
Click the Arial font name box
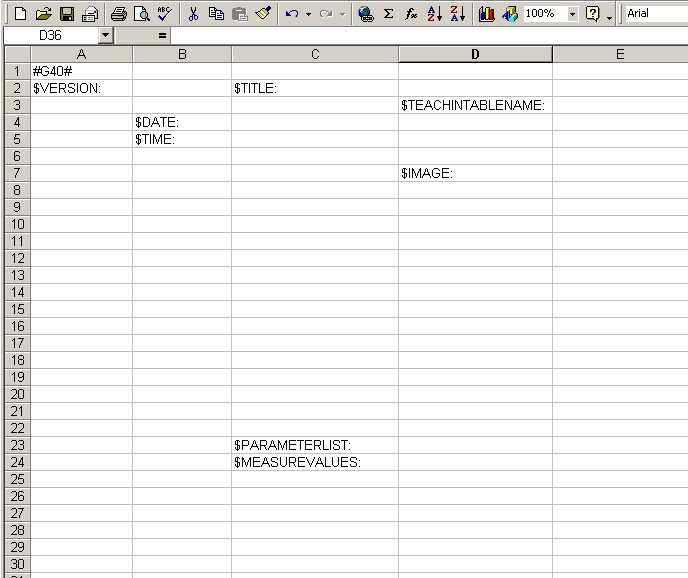(x=655, y=14)
